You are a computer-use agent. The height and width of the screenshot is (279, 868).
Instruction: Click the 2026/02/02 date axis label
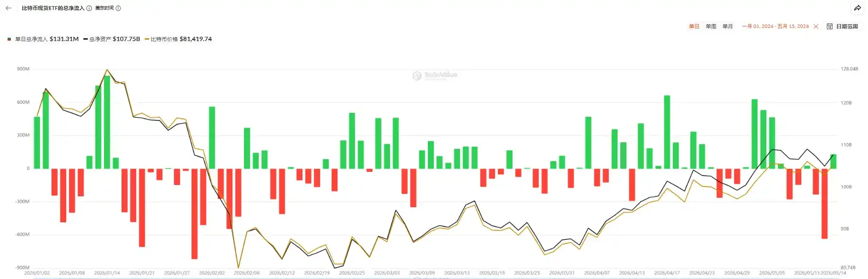pos(212,273)
